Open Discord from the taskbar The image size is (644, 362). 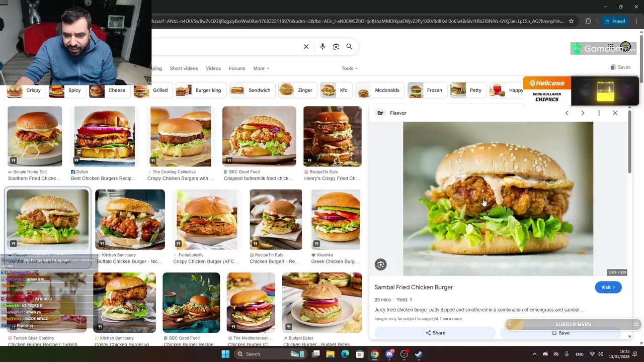pyautogui.click(x=389, y=354)
